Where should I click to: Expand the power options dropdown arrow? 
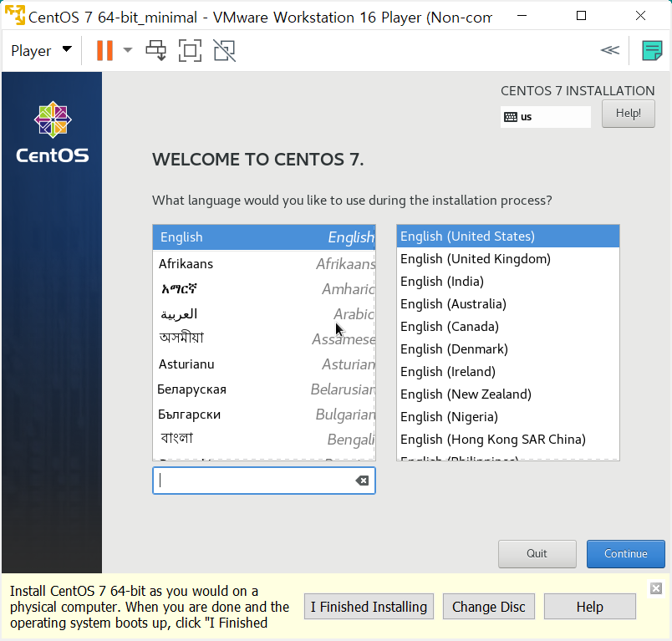(128, 50)
